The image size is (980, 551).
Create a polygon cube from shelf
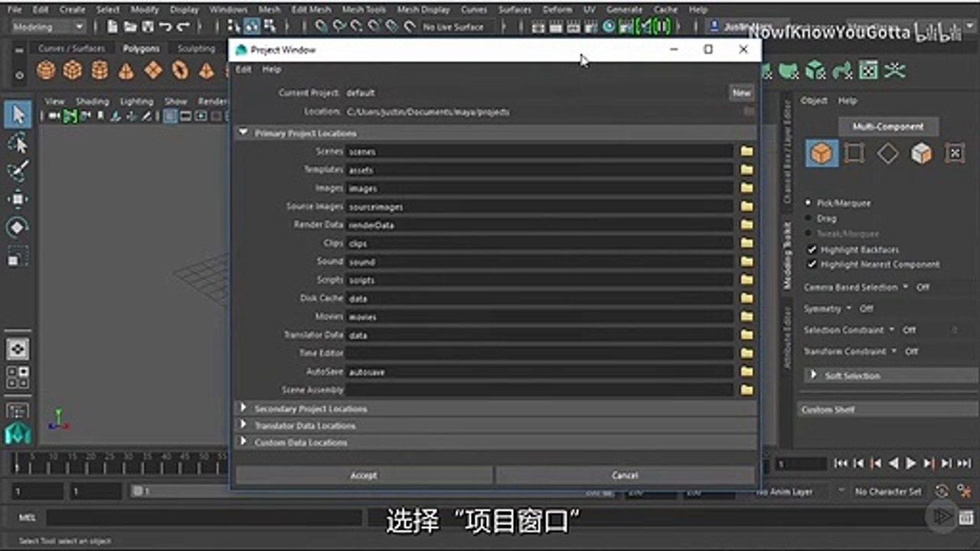pyautogui.click(x=73, y=71)
